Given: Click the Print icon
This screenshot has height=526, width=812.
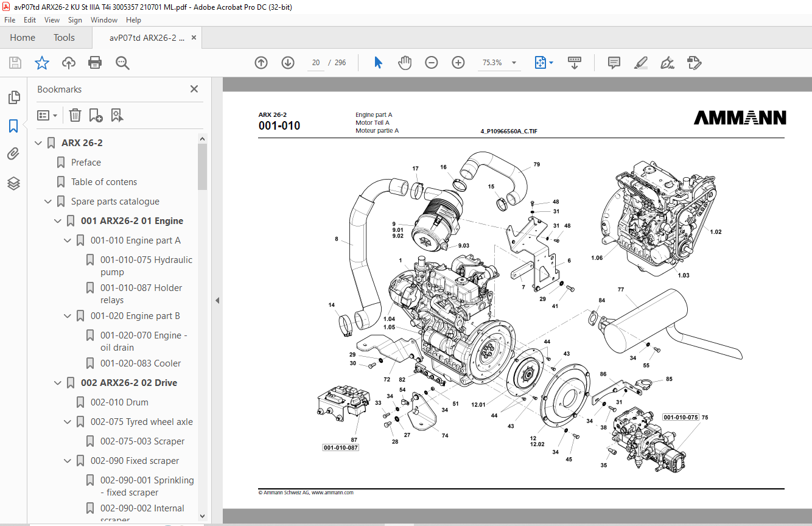Looking at the screenshot, I should point(95,63).
